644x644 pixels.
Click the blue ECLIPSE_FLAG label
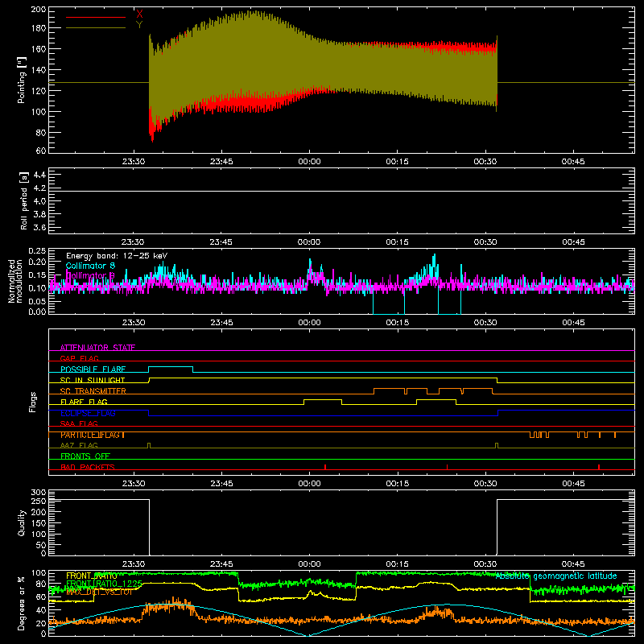tap(88, 413)
